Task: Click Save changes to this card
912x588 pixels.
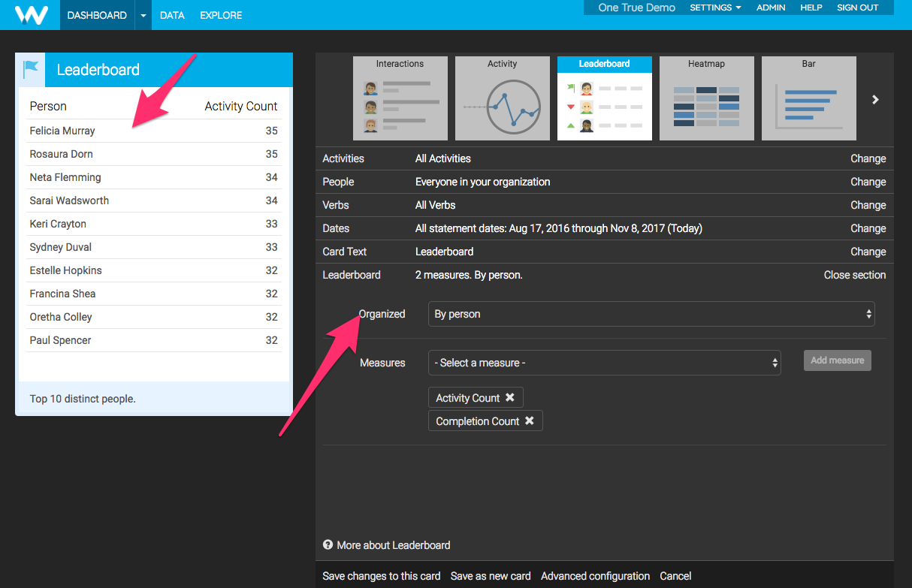Action: (x=381, y=576)
